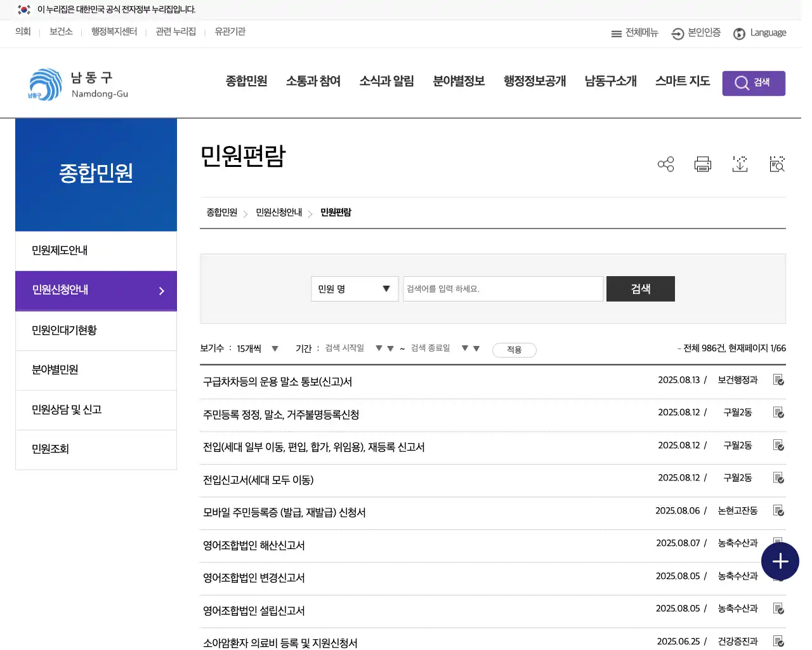Select 민원조회 in the sidebar menu
Viewport: 812px width, 650px height.
tap(49, 449)
